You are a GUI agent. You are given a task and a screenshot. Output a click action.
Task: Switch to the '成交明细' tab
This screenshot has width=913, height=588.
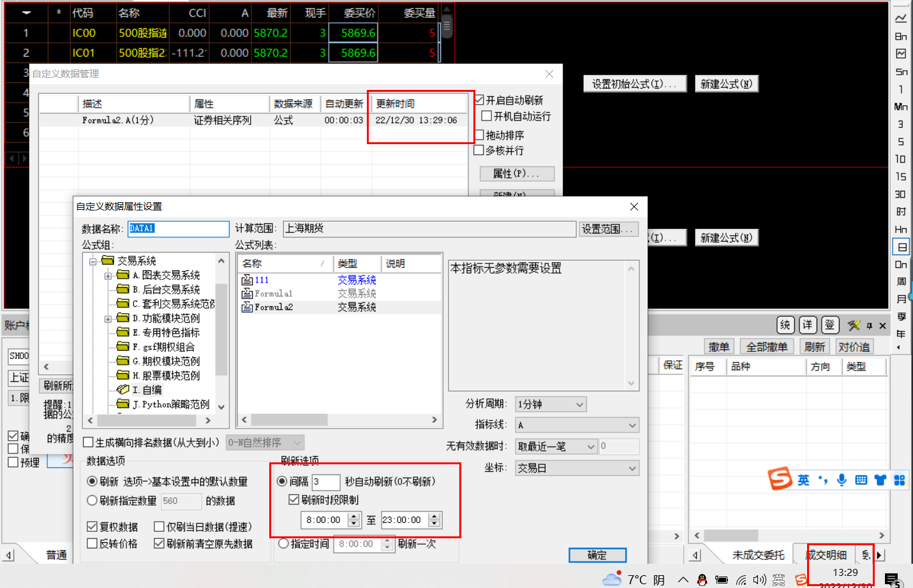[826, 555]
